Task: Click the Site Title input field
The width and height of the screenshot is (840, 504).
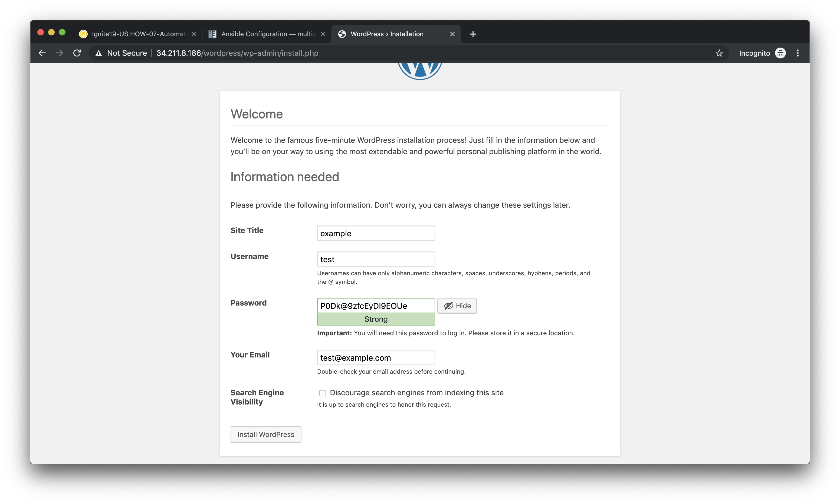Action: [376, 233]
